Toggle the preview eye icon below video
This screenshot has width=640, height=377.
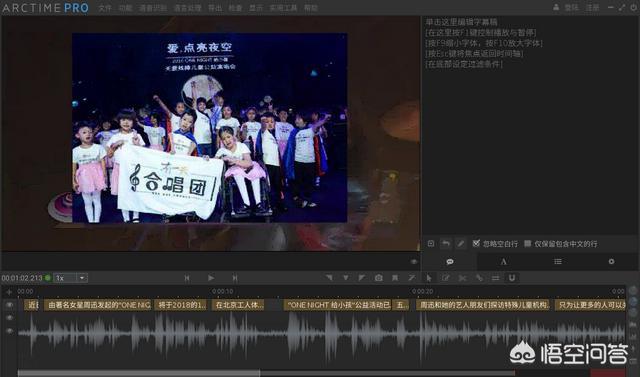tap(413, 262)
